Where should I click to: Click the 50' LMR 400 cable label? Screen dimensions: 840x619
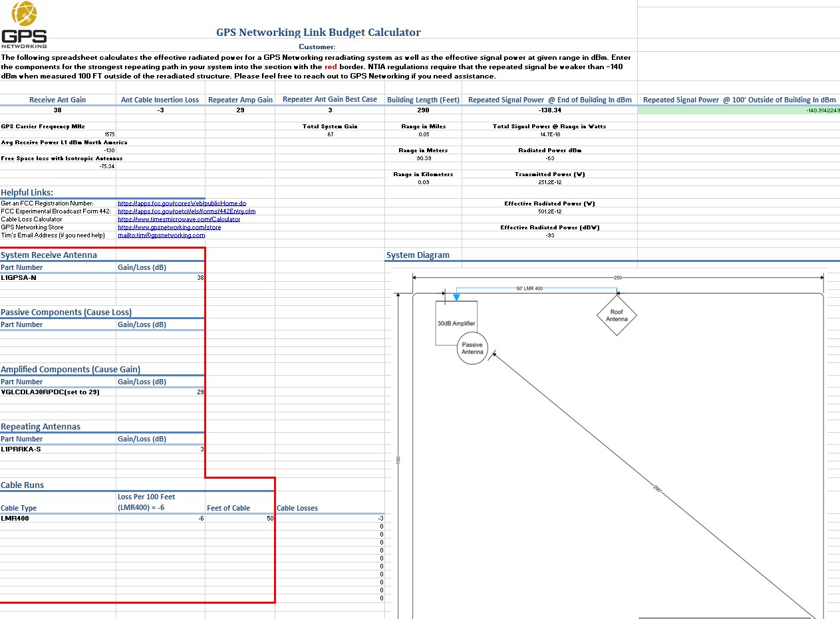pos(529,289)
